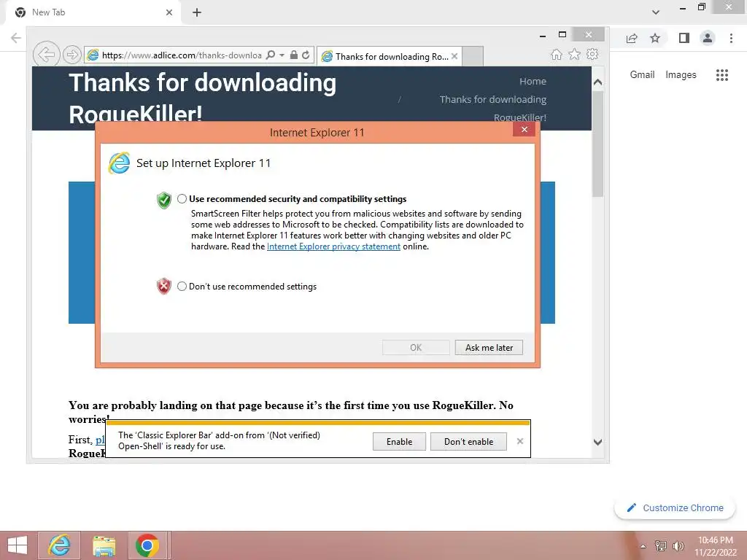The image size is (747, 560).
Task: Open File Explorer from taskbar
Action: [x=104, y=545]
